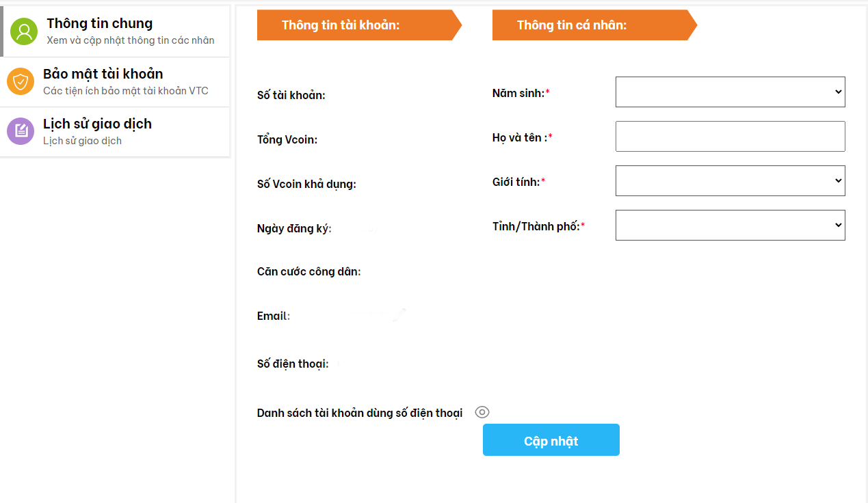Click 'Các tiện ích bảo mật tài khoản VTC' subtitle
Screen dimensions: 868x503
click(125, 91)
